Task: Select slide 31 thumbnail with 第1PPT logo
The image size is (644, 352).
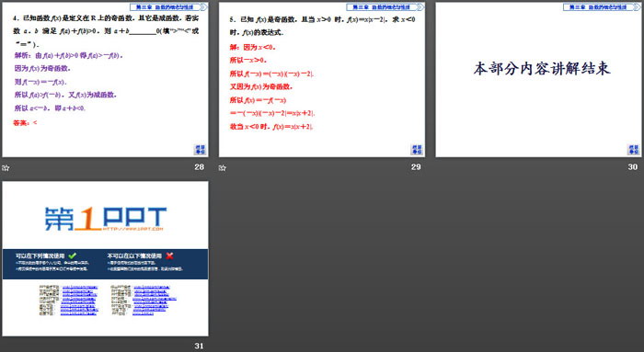Action: pos(105,259)
